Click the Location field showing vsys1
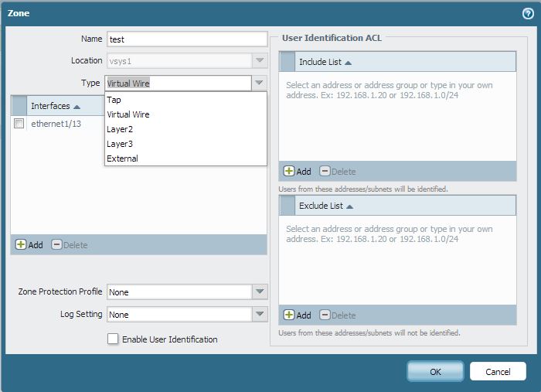 179,61
